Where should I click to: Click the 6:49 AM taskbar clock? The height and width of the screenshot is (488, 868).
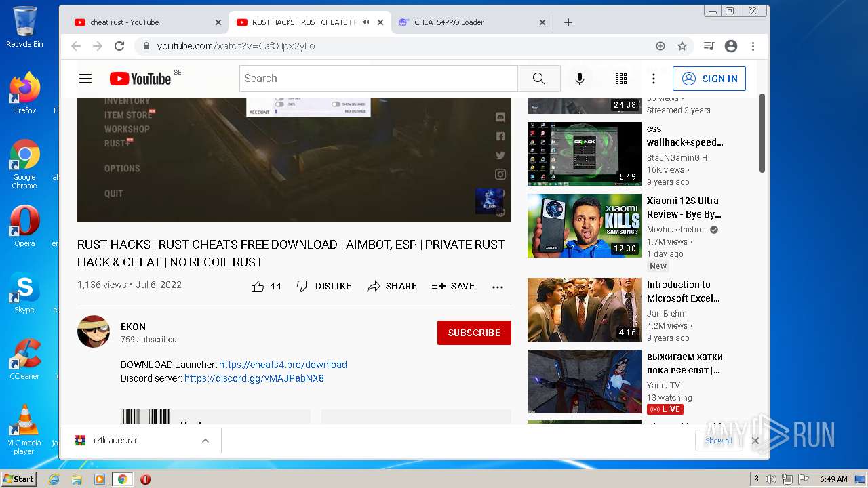tap(833, 479)
